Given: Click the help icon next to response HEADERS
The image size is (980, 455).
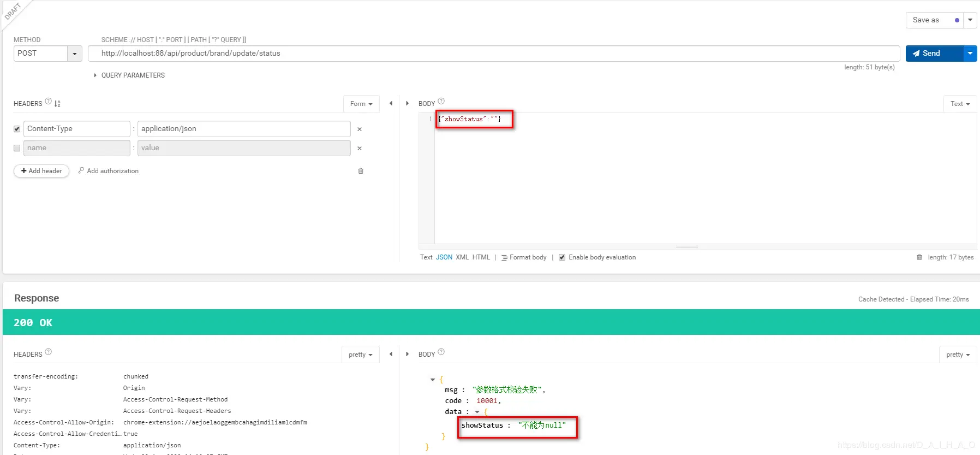Looking at the screenshot, I should pos(49,352).
